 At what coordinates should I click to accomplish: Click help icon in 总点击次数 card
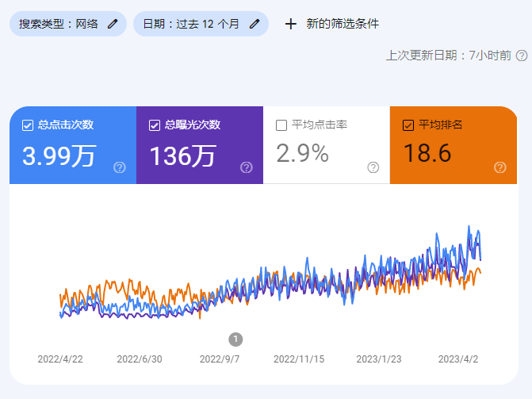pos(120,167)
